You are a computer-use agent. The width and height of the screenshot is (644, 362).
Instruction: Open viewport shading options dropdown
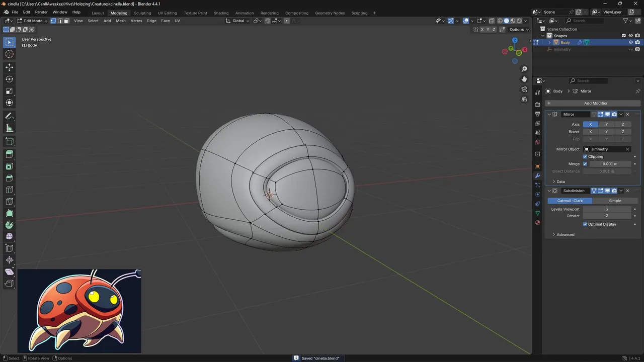pyautogui.click(x=526, y=21)
